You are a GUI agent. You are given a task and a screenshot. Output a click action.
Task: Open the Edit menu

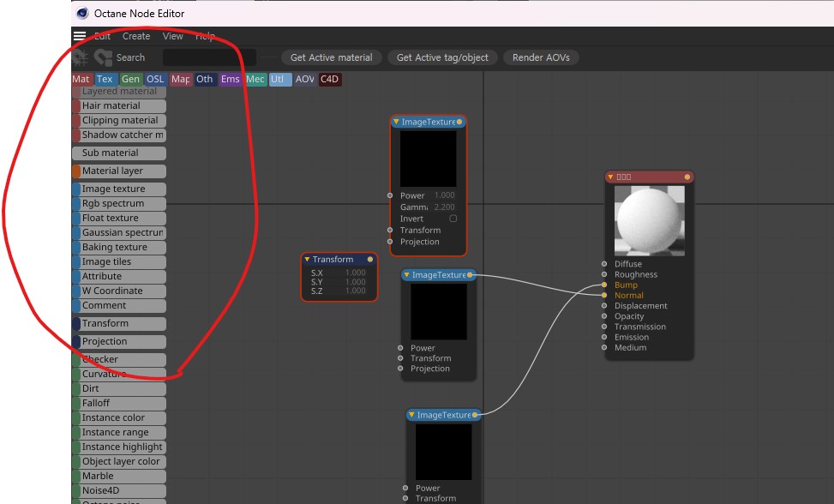click(102, 36)
